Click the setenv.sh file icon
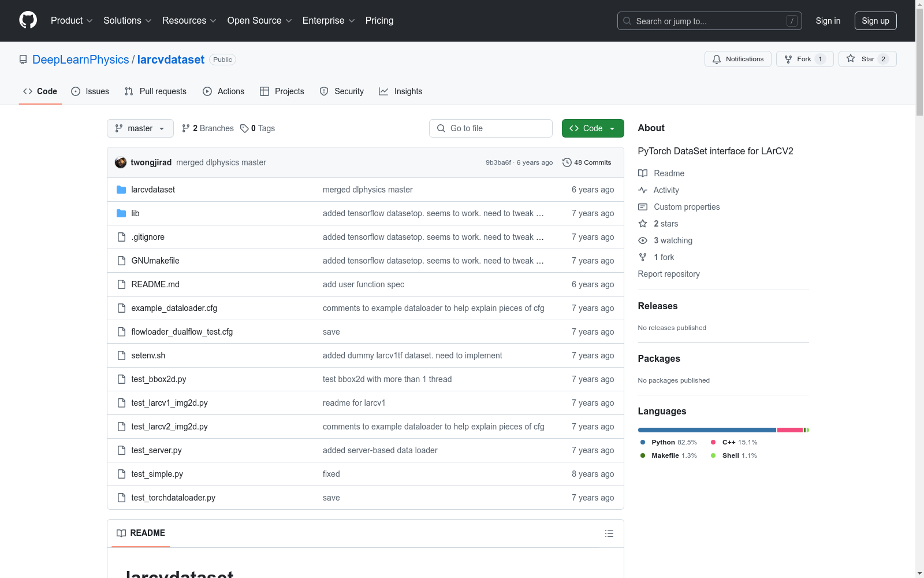This screenshot has height=578, width=924. pos(121,355)
